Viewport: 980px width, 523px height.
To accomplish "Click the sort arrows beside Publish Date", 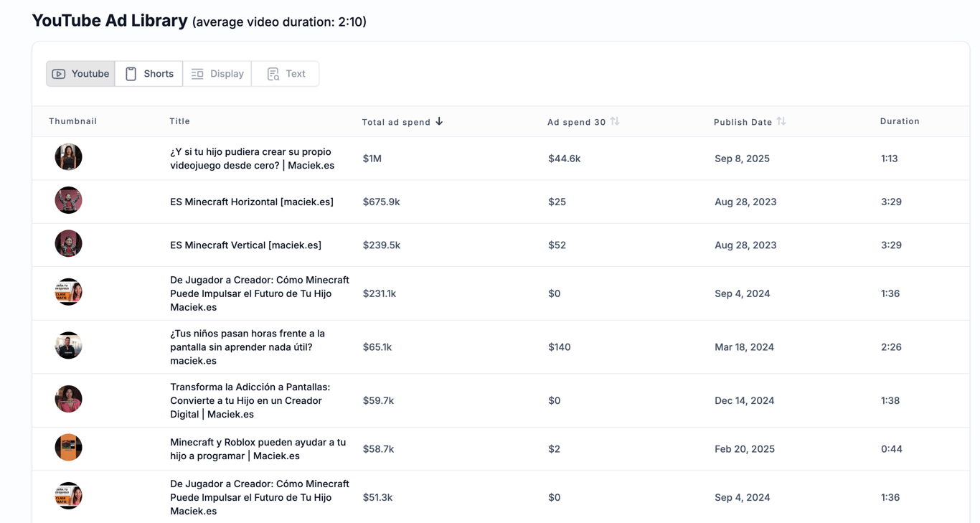I will pos(781,122).
